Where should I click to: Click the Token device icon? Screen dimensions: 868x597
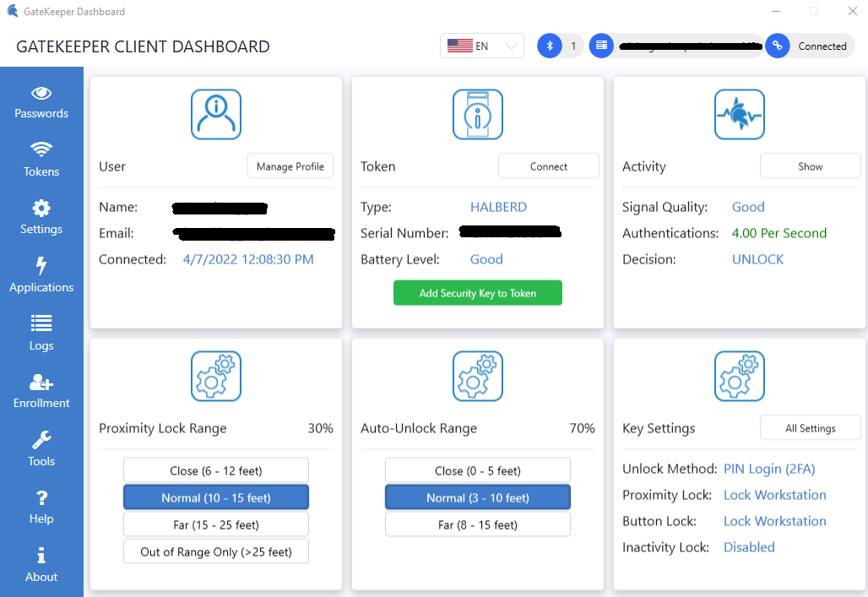point(478,115)
